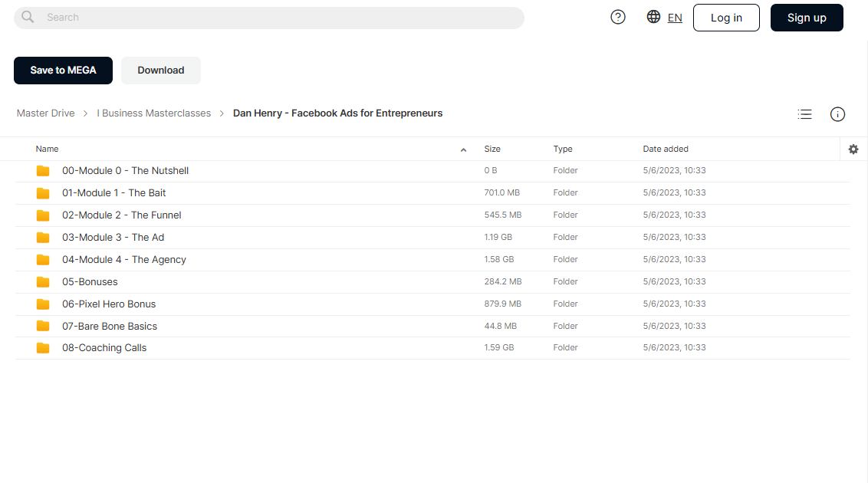The height and width of the screenshot is (483, 868).
Task: Click the search magnifier icon
Action: pos(28,17)
